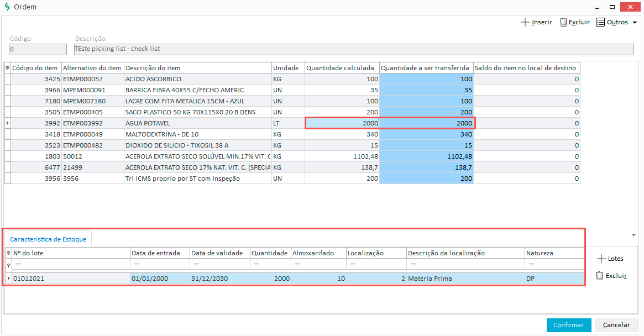Click the Inserir plus icon

tap(525, 22)
